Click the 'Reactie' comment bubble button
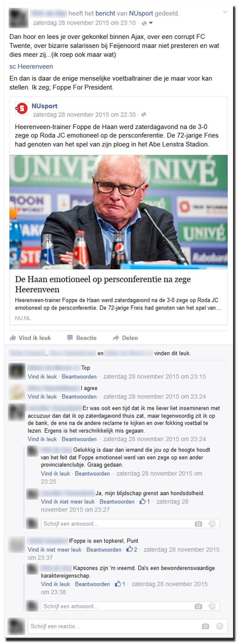Screen dimensions: 238x644 82,338
